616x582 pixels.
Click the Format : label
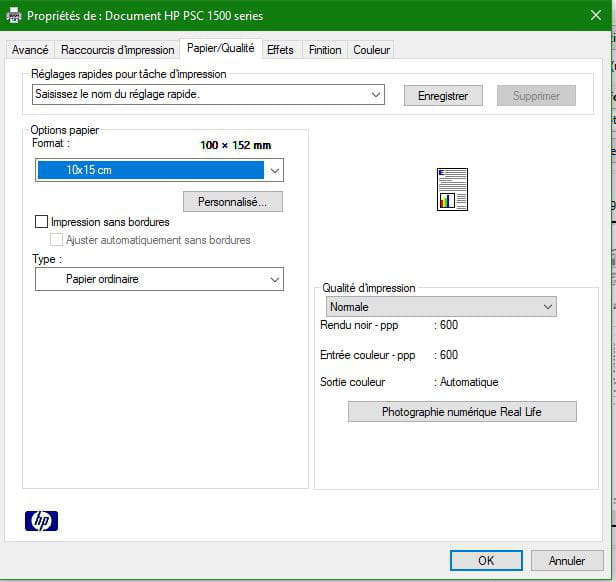[x=51, y=143]
